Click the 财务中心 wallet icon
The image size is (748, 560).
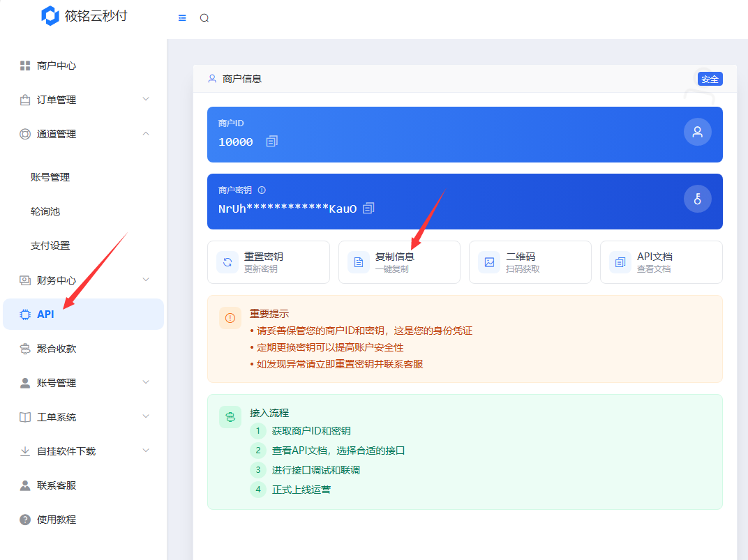click(x=25, y=280)
